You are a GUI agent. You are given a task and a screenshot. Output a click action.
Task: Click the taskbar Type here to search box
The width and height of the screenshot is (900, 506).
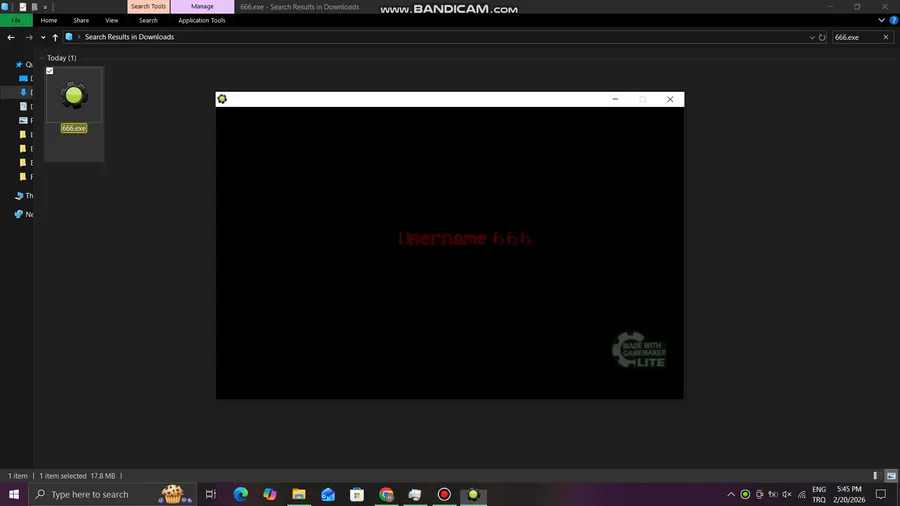(x=112, y=494)
